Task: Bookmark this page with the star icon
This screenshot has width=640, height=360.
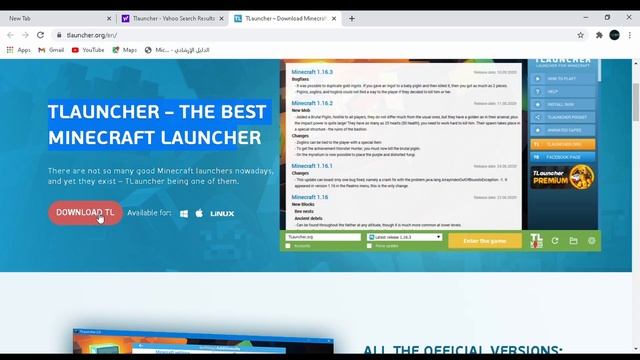Action: 580,35
